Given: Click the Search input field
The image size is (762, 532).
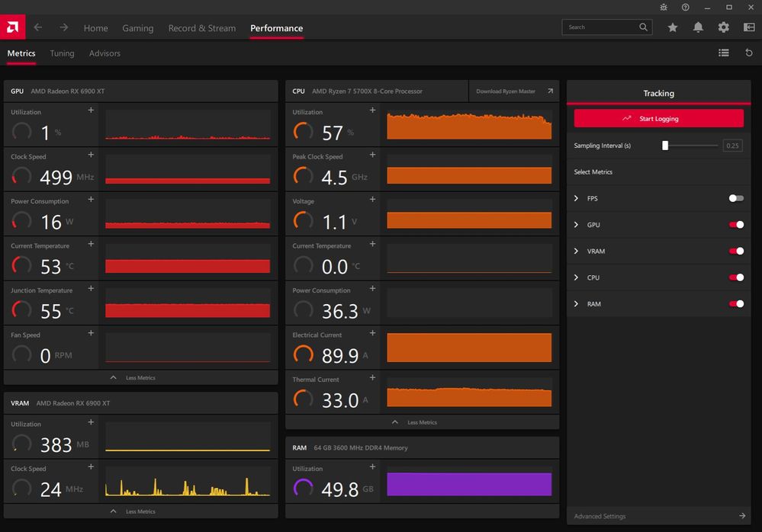Looking at the screenshot, I should [607, 27].
